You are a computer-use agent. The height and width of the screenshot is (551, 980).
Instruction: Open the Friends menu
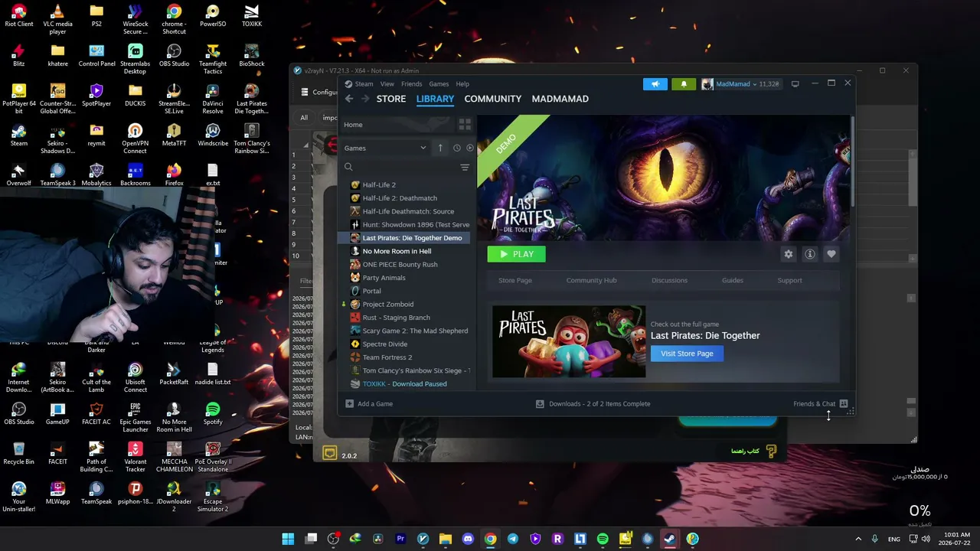412,84
